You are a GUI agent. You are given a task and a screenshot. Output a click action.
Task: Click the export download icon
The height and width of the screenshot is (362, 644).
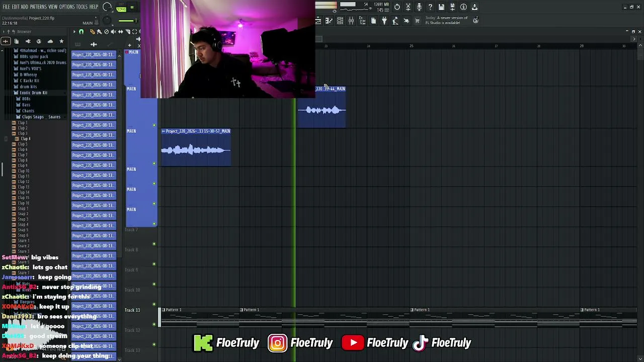[x=474, y=7]
